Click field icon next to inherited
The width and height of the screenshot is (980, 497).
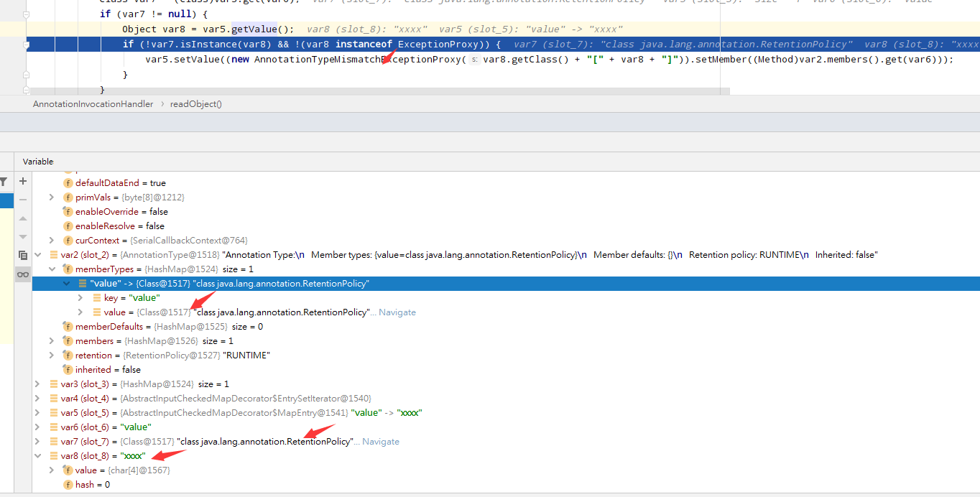click(x=68, y=370)
